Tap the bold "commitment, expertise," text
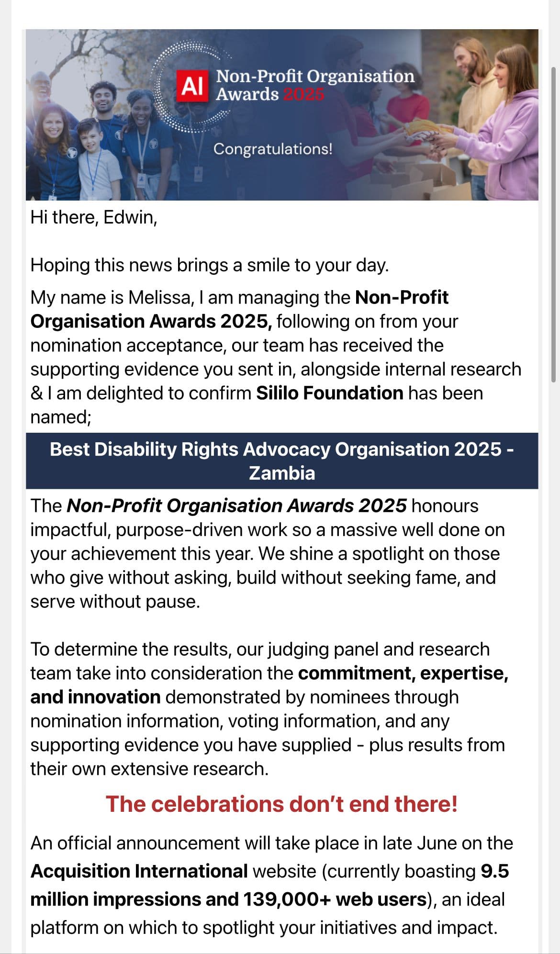 point(403,673)
